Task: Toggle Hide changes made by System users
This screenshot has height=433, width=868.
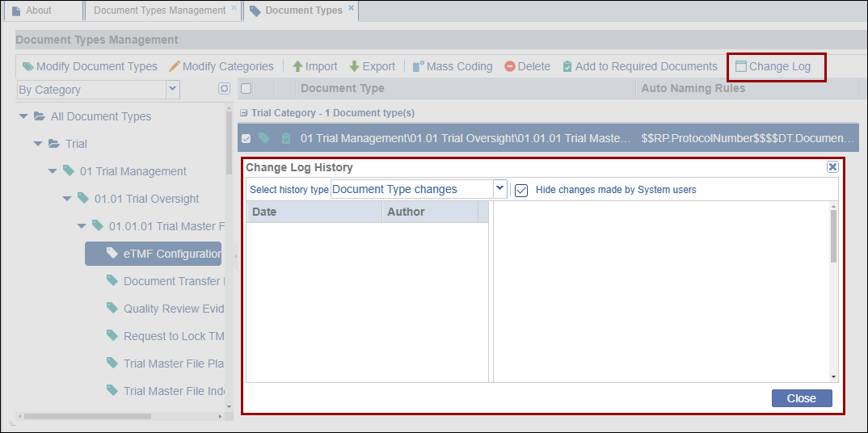Action: (x=522, y=190)
